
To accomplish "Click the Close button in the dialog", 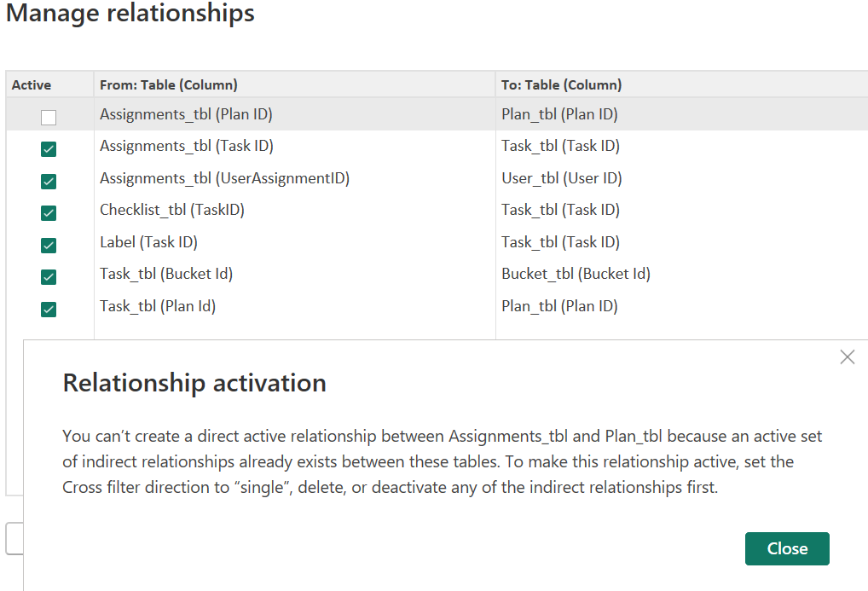I will tap(786, 548).
